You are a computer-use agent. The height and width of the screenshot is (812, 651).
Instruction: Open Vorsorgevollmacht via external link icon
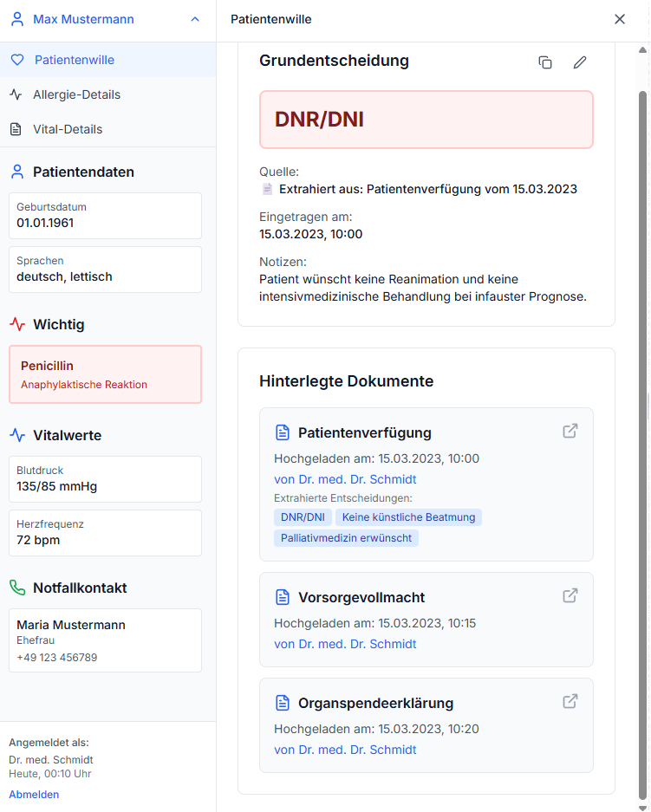tap(570, 595)
